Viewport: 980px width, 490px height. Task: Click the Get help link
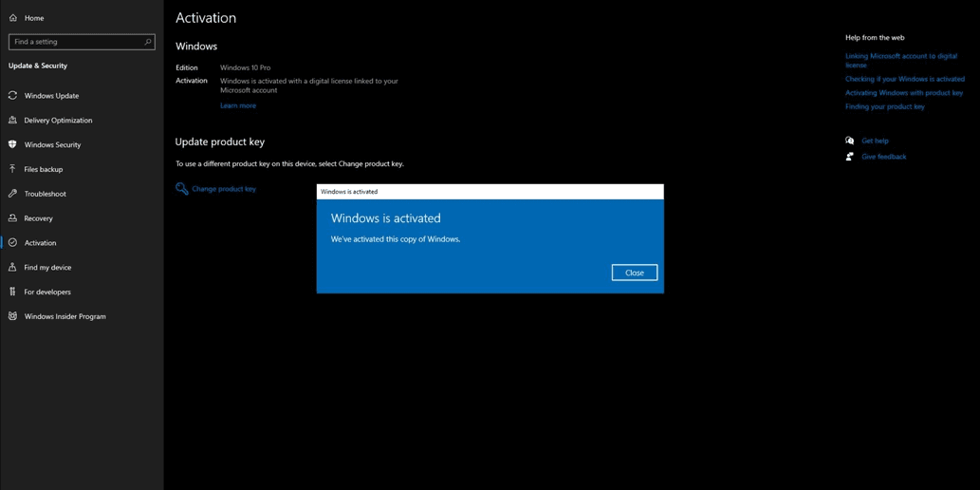tap(875, 141)
